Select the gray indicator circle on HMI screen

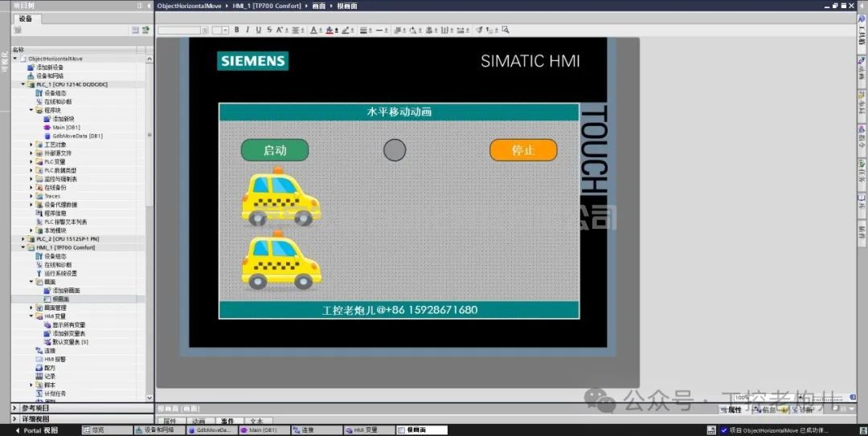click(x=394, y=149)
